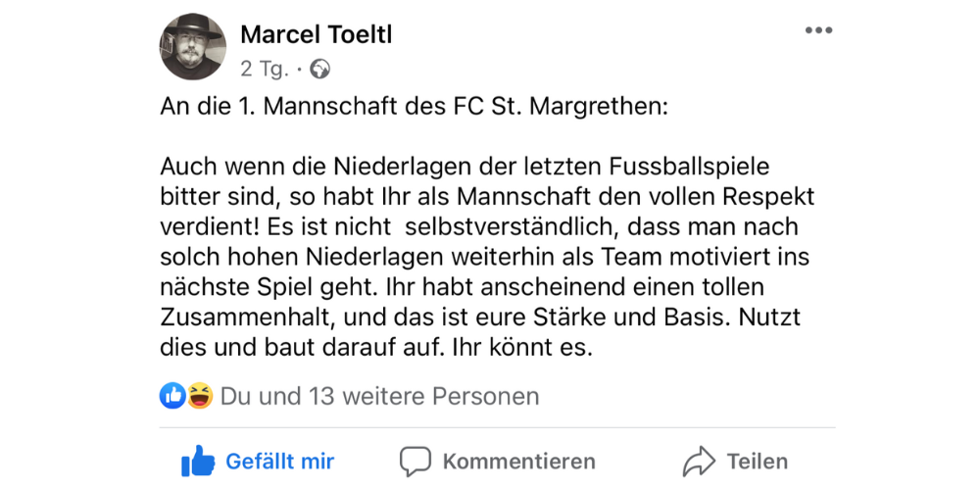Open the "2 Tg." post timestamp

click(x=264, y=70)
